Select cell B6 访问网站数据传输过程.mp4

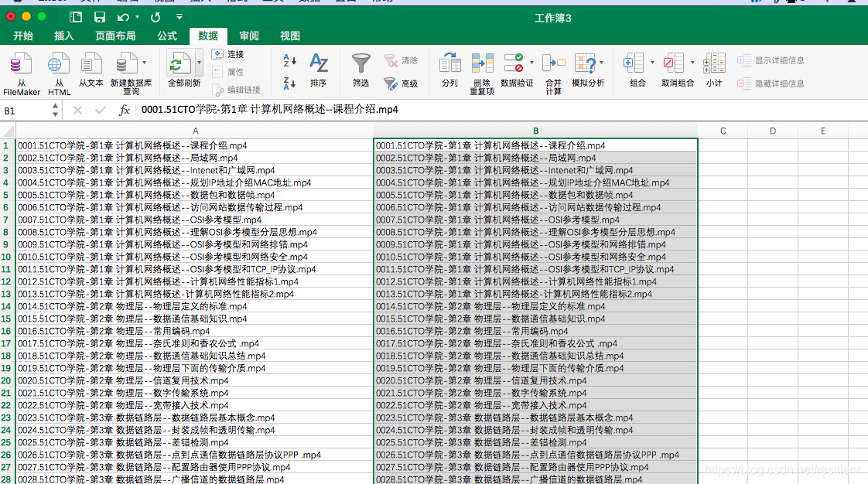tap(535, 207)
